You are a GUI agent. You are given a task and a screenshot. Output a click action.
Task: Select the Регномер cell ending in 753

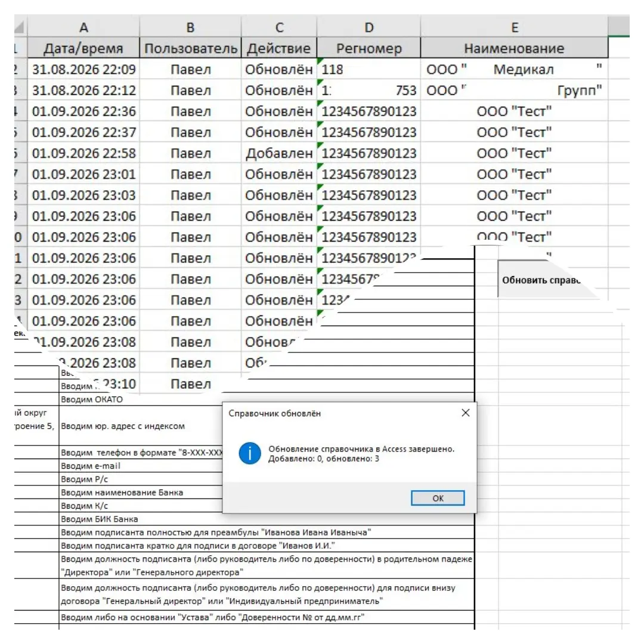(x=369, y=90)
